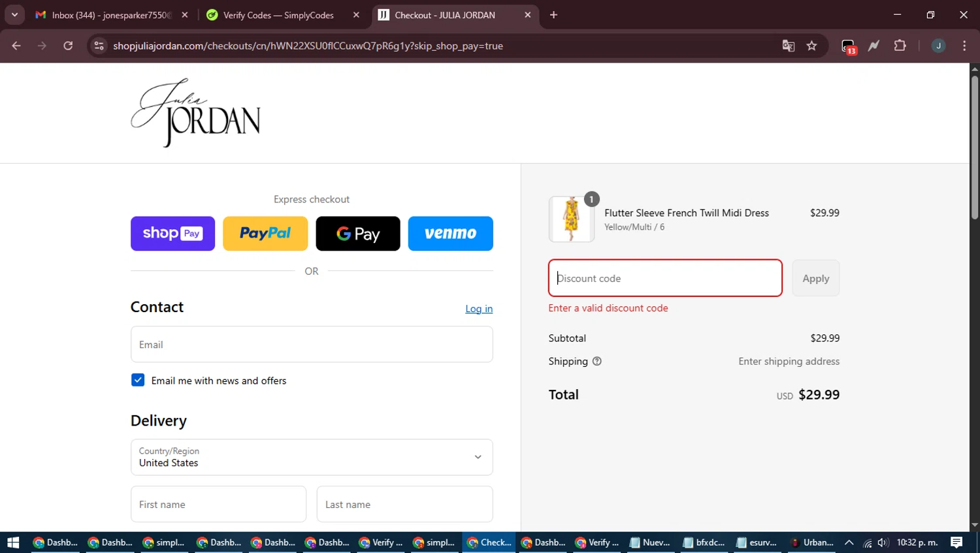Open extension with red 13 badge
This screenshot has width=980, height=553.
[x=848, y=46]
